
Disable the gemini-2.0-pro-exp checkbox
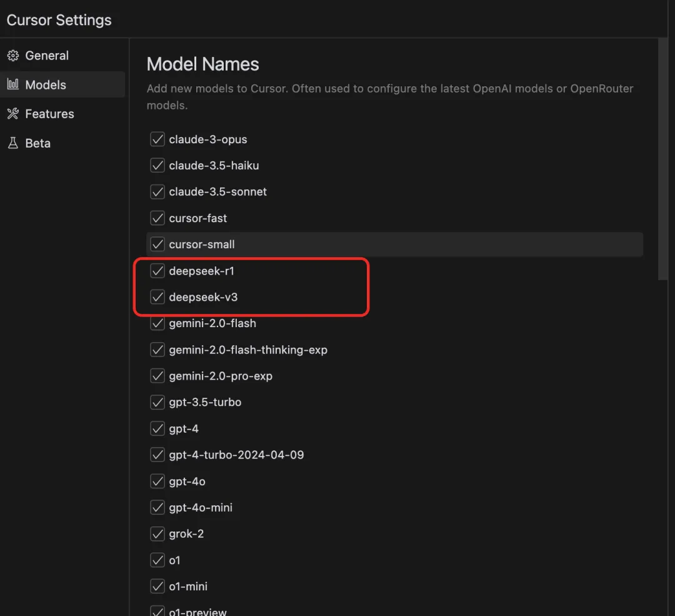coord(157,376)
